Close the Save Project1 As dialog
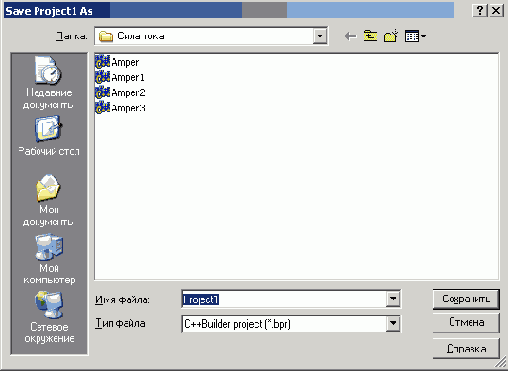508x371 pixels. [x=496, y=11]
